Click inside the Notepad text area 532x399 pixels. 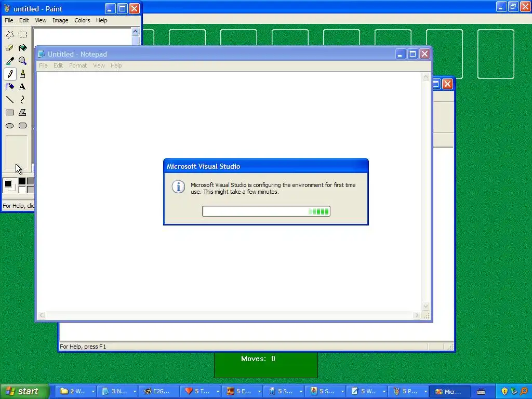[229, 191]
